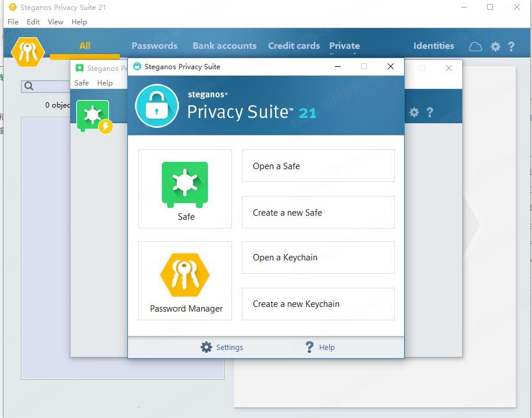Switch to the Credit cards tab
The height and width of the screenshot is (418, 532).
tap(294, 46)
